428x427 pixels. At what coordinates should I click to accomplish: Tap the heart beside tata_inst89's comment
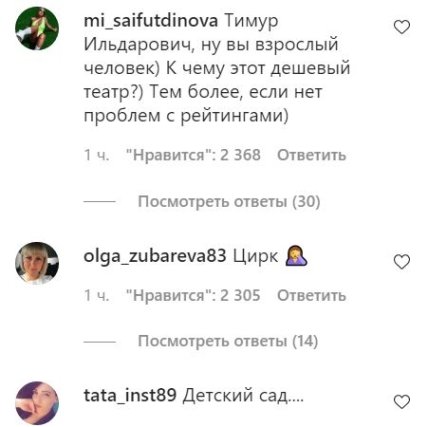(402, 401)
